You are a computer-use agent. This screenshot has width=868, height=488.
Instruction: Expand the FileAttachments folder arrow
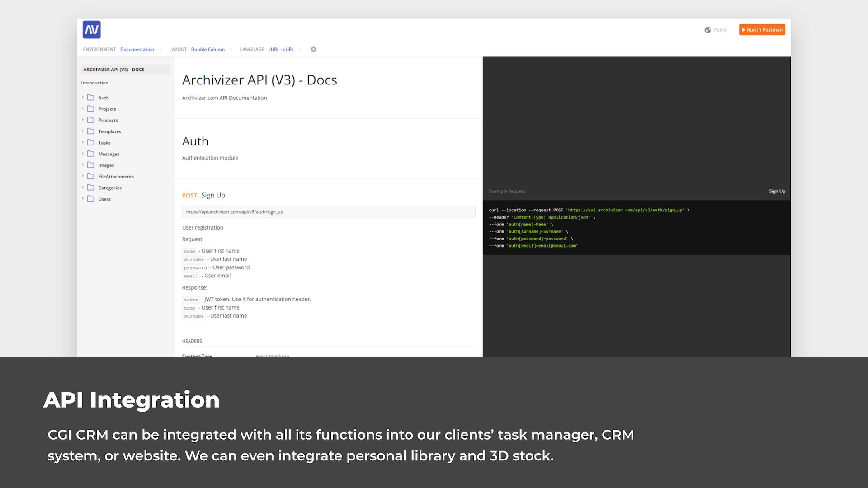click(83, 176)
